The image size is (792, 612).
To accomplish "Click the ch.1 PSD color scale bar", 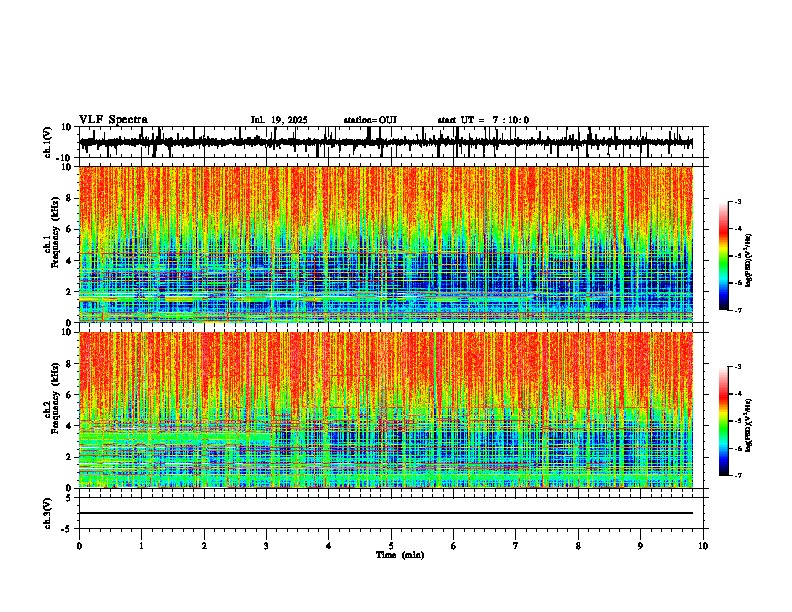I will tap(724, 256).
